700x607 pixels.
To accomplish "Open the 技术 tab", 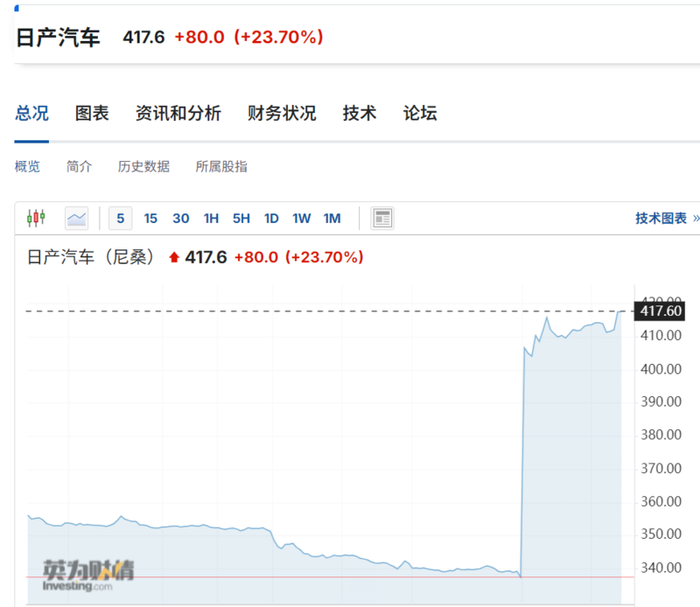I will pyautogui.click(x=360, y=114).
